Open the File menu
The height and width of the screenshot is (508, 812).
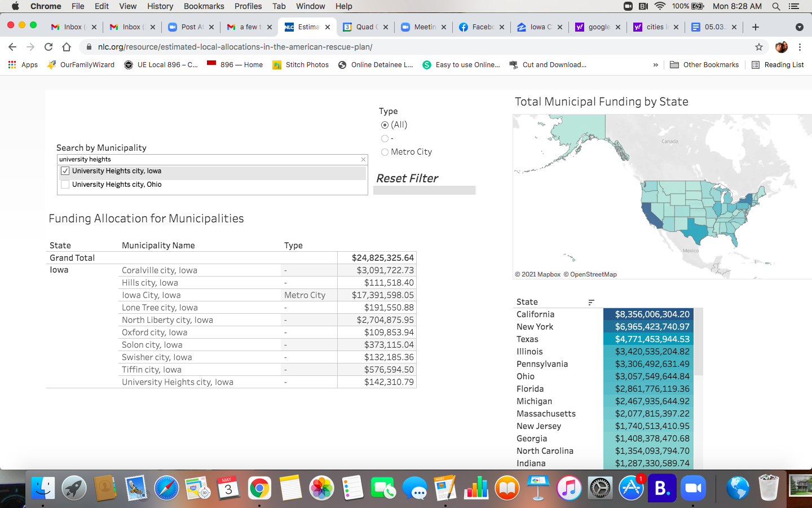click(x=78, y=6)
